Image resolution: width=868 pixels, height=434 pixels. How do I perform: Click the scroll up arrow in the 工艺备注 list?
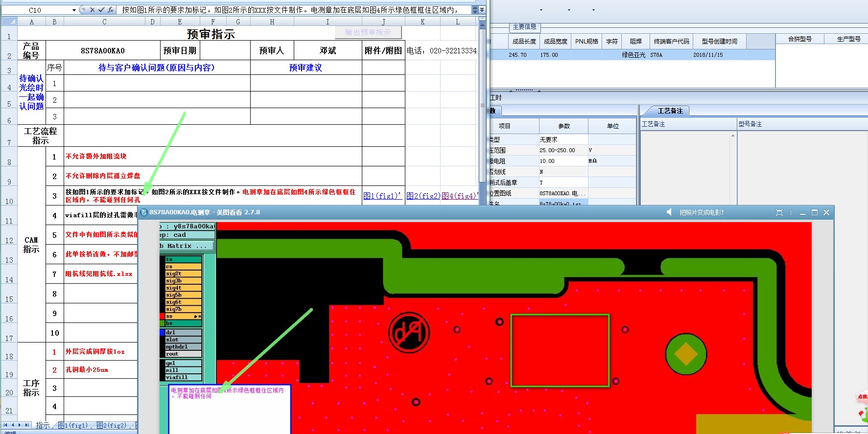pyautogui.click(x=733, y=136)
